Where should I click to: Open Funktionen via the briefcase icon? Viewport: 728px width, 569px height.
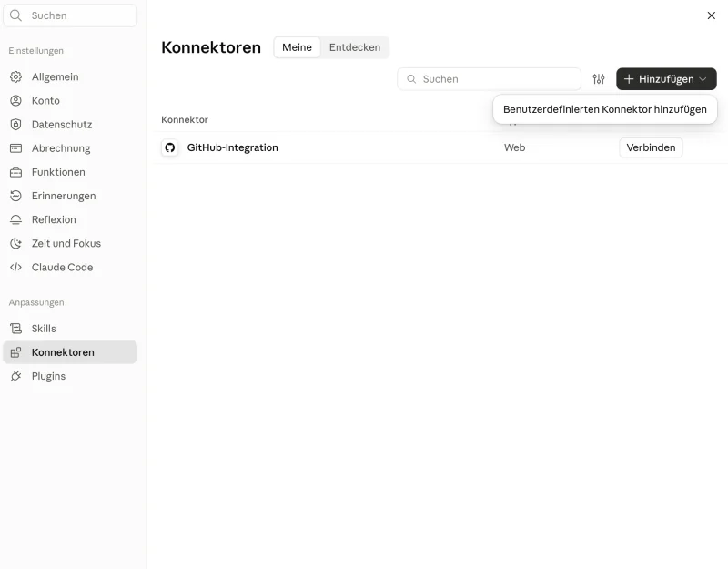[x=15, y=172]
